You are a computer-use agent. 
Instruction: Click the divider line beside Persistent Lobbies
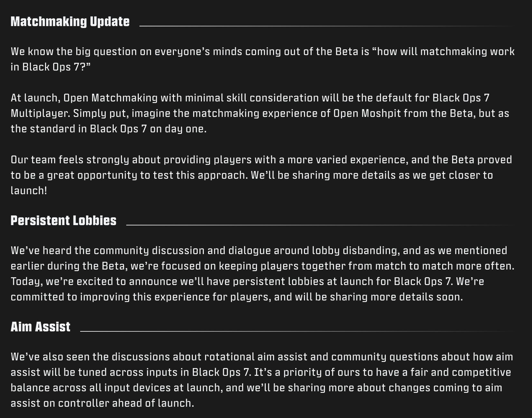pyautogui.click(x=319, y=225)
